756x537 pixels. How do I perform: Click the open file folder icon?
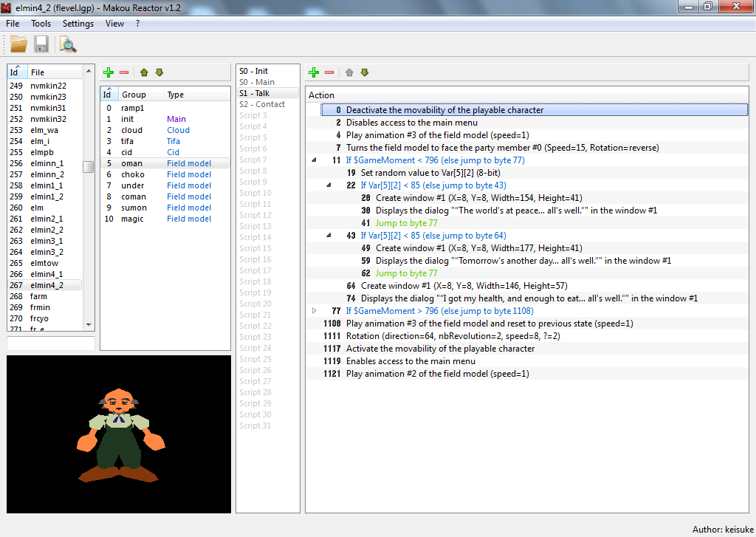pos(18,45)
